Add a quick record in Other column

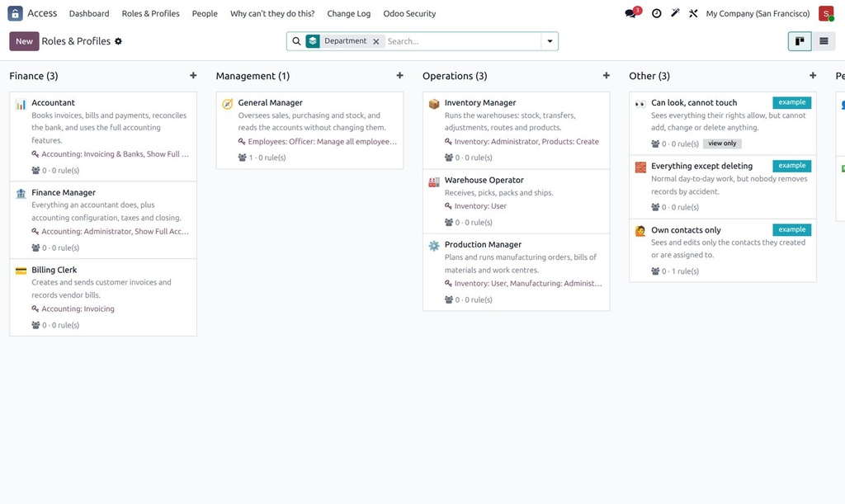coord(813,75)
